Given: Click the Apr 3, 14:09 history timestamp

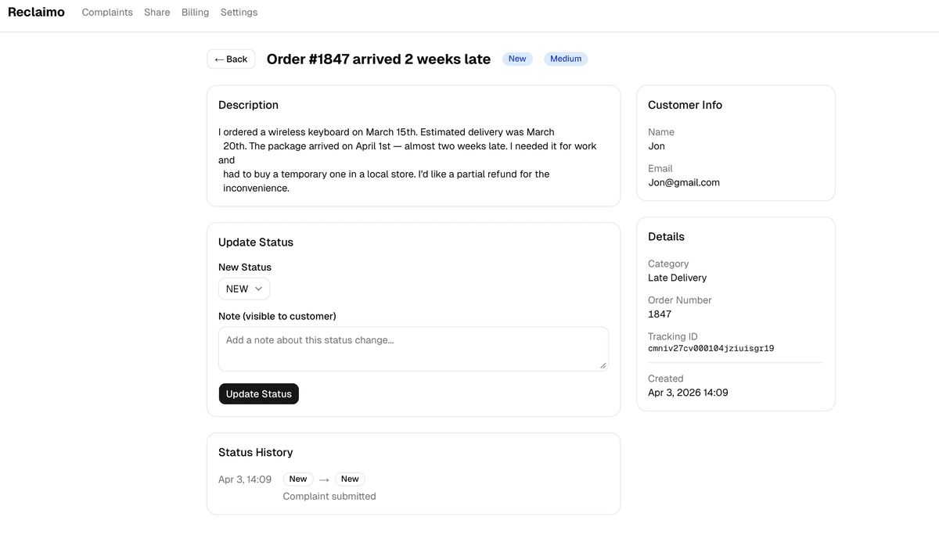Looking at the screenshot, I should click(x=245, y=479).
